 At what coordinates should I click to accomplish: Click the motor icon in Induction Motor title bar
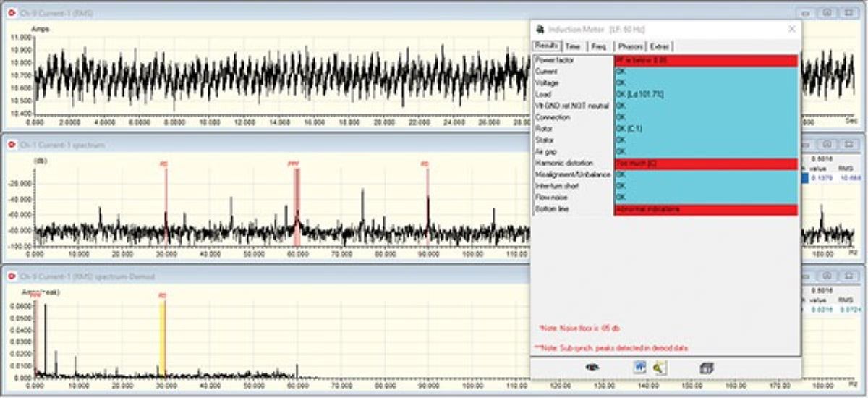pos(539,29)
